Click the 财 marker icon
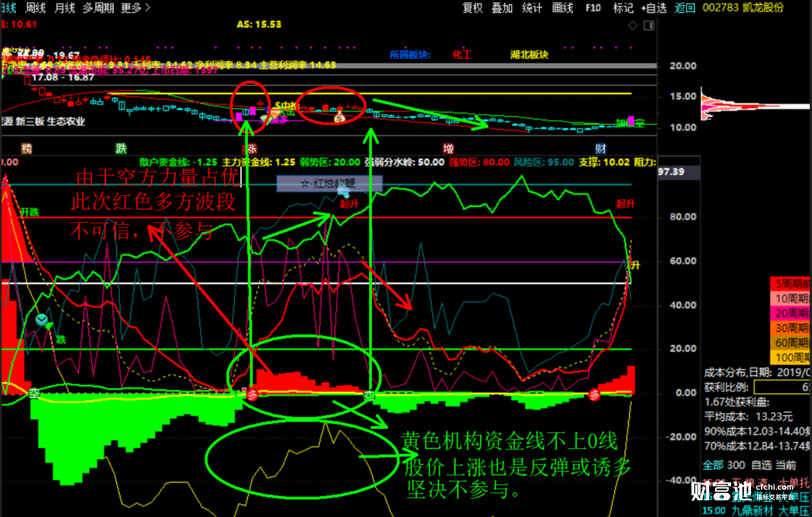The image size is (812, 517). 600,148
